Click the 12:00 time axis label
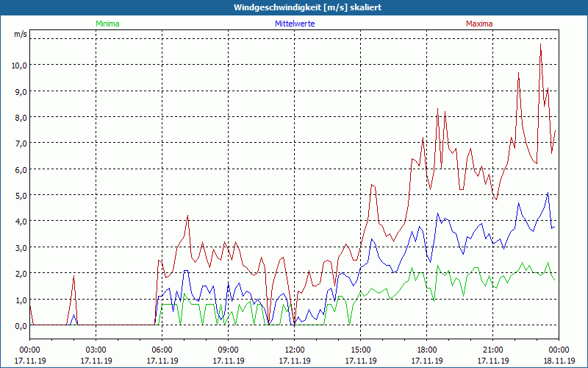This screenshot has width=588, height=368. pyautogui.click(x=295, y=350)
